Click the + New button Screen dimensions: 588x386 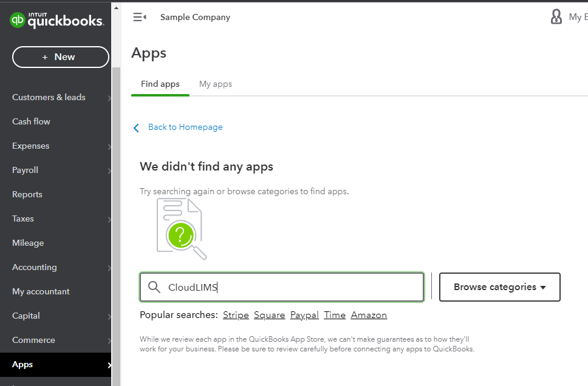[60, 57]
